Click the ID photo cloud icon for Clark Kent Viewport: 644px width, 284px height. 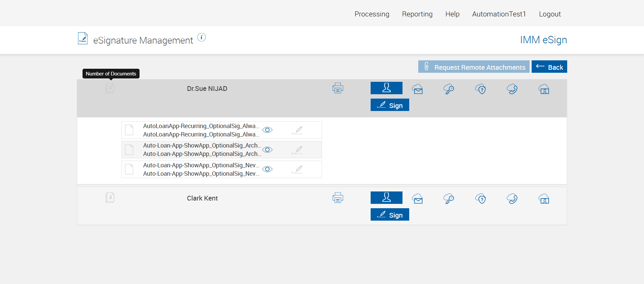pyautogui.click(x=544, y=199)
